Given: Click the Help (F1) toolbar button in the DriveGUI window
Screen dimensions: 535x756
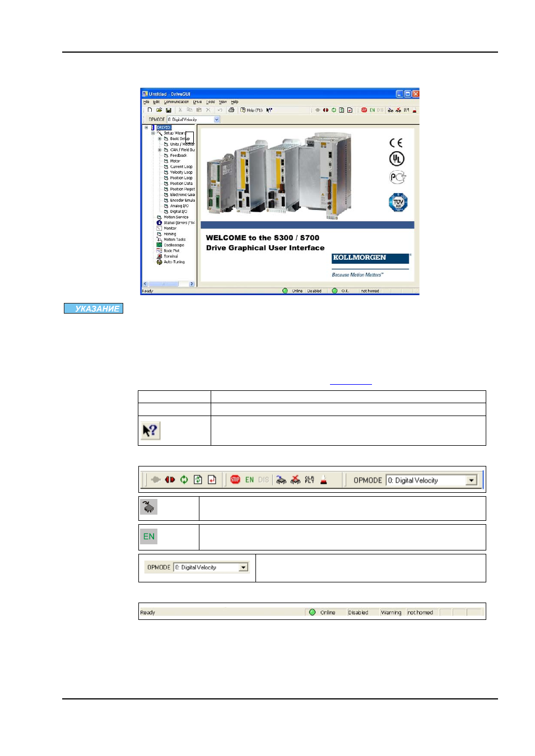Looking at the screenshot, I should click(252, 110).
